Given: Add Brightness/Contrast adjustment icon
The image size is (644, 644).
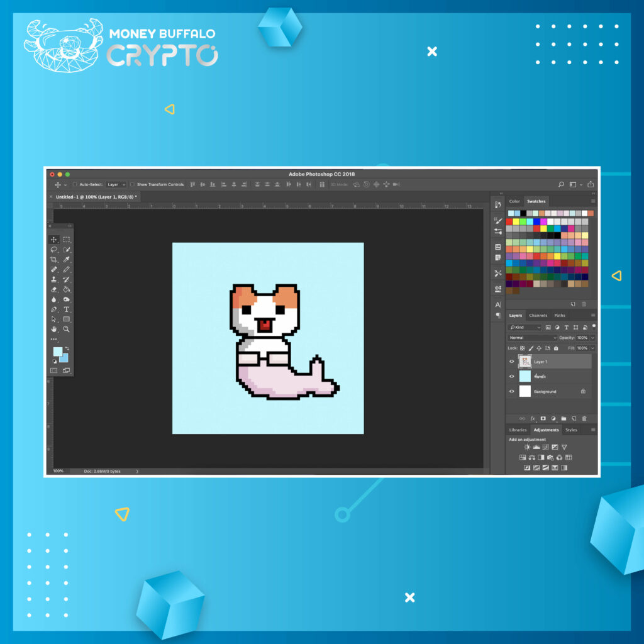Looking at the screenshot, I should click(526, 447).
